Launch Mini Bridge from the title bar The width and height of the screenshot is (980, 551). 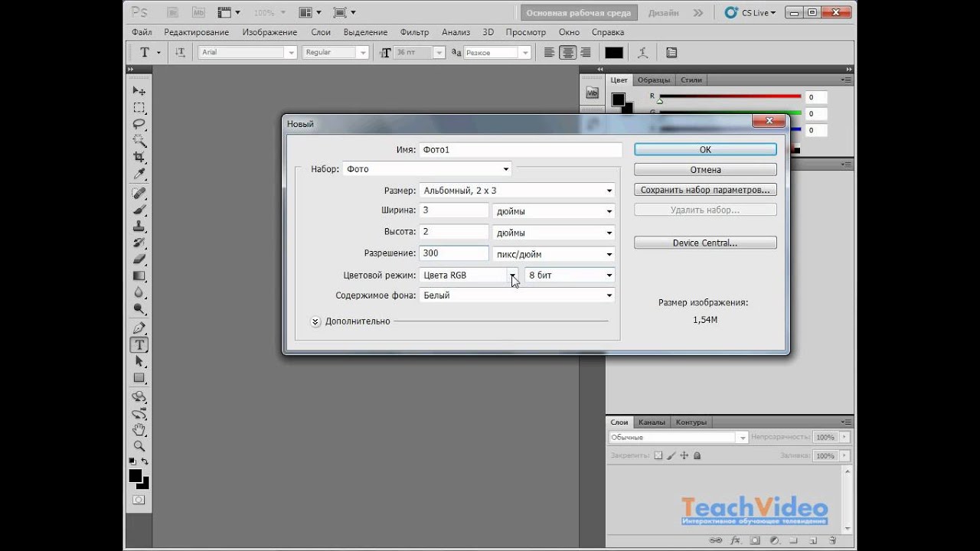198,12
